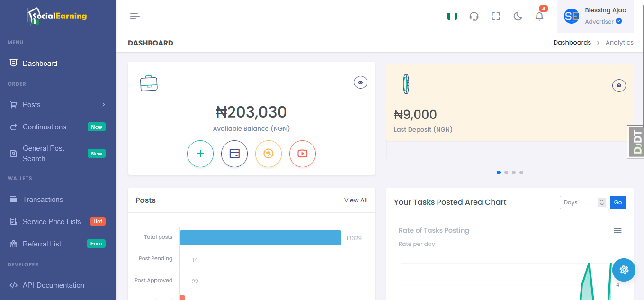Viewport: 644px width, 300px height.
Task: Open the blue settings gear button
Action: pyautogui.click(x=624, y=270)
